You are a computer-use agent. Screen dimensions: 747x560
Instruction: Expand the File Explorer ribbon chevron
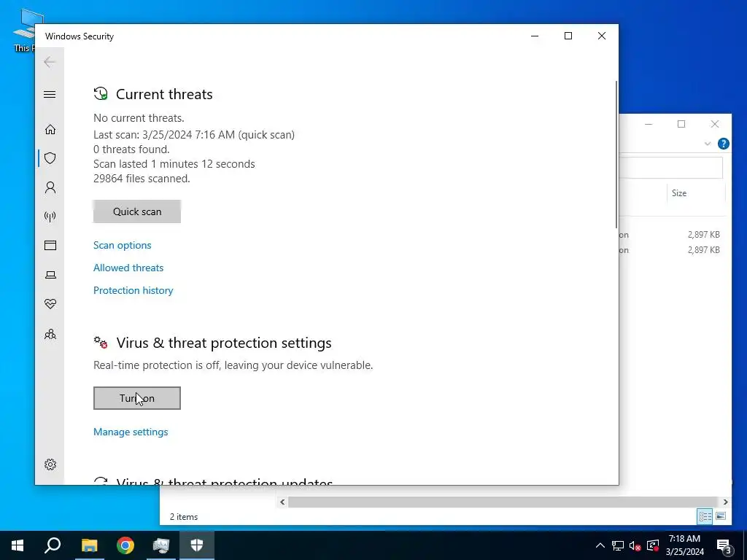point(708,144)
